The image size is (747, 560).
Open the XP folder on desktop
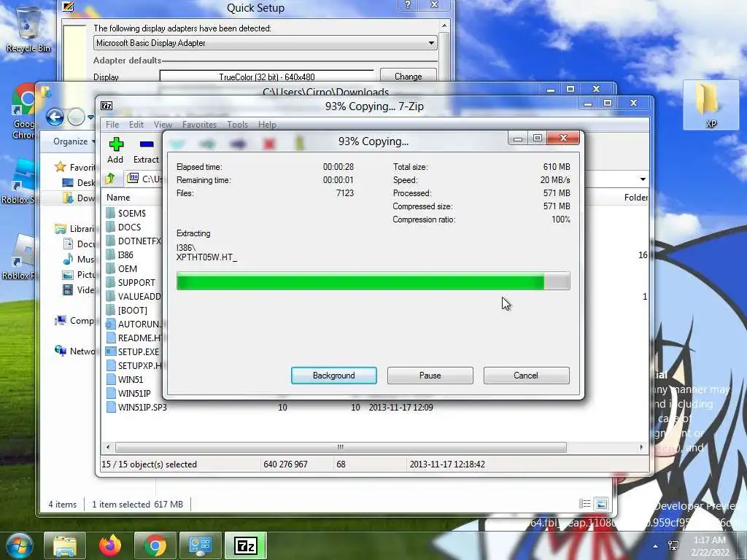(711, 105)
